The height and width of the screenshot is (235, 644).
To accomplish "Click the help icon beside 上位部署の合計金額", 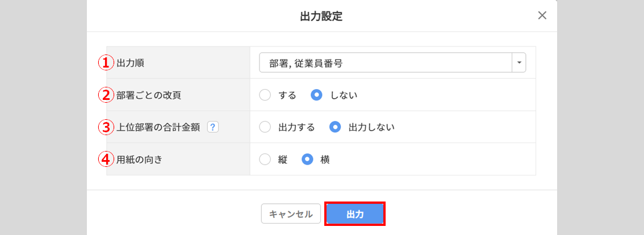I will pos(213,127).
